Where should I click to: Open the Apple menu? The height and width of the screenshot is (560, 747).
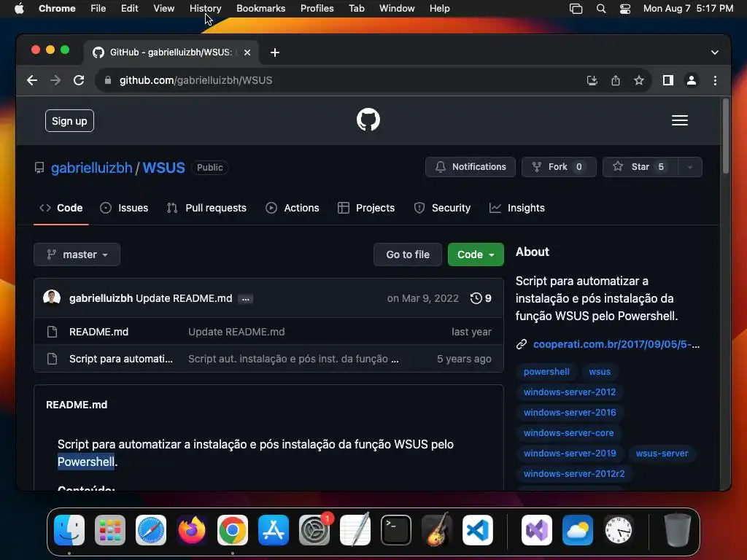point(19,9)
